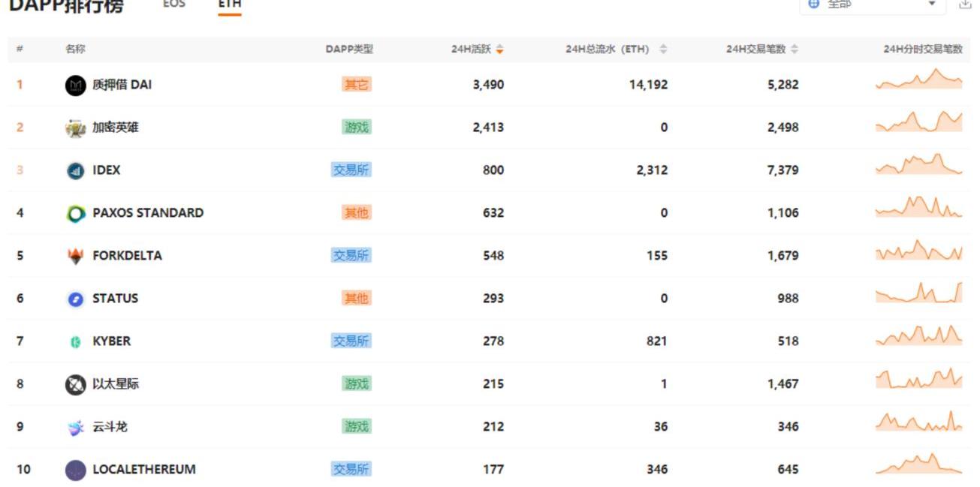Click the 云斗龙 dragon logo icon
The image size is (980, 487).
point(76,428)
